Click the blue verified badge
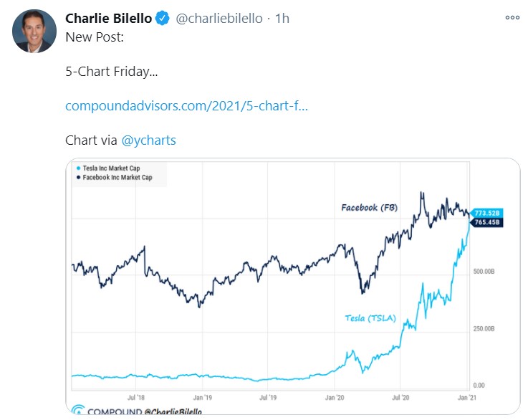Viewport: 528px width, 420px height. point(163,19)
